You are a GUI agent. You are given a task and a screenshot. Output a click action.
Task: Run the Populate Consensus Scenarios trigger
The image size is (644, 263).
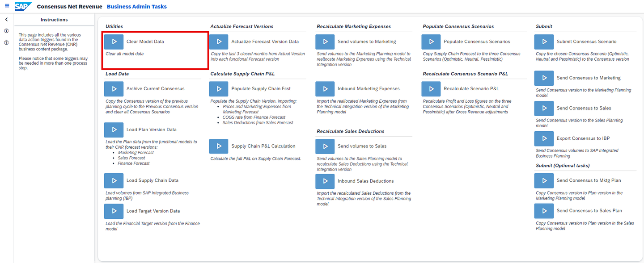point(431,42)
